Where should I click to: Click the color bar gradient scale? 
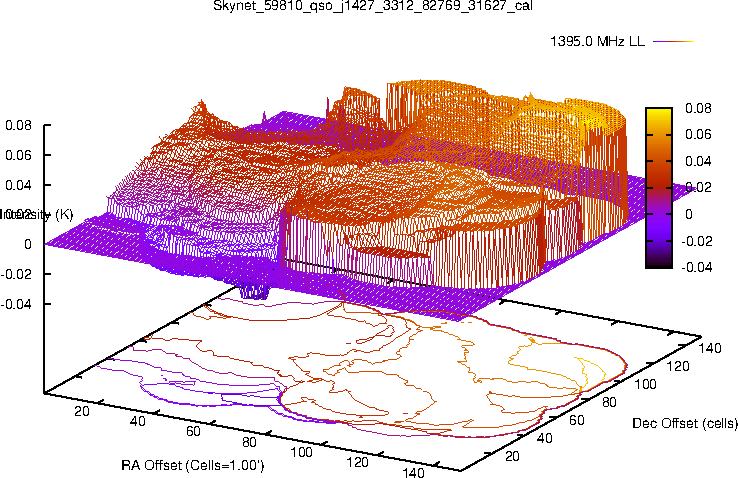(659, 188)
